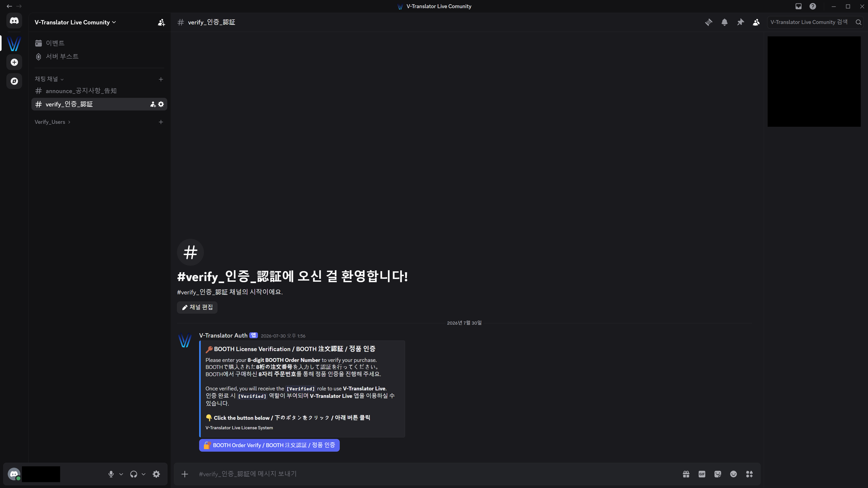Open Discord help
The width and height of the screenshot is (868, 488).
click(x=813, y=6)
